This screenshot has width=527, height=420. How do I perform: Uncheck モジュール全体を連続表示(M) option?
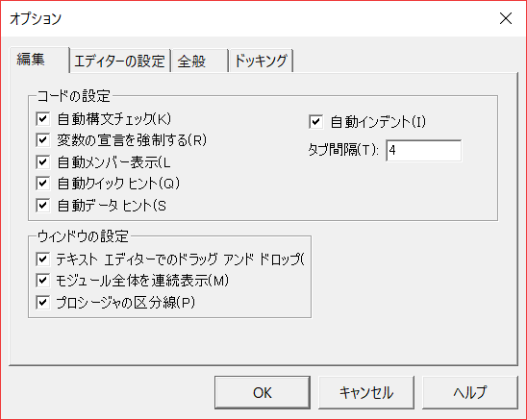click(x=42, y=281)
